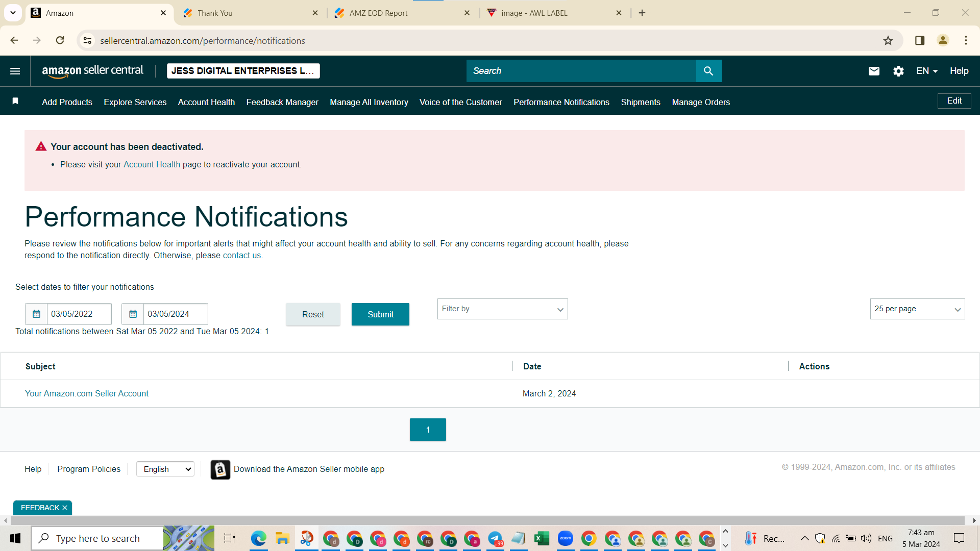The height and width of the screenshot is (551, 980).
Task: Open the end date calendar icon
Action: pos(133,314)
